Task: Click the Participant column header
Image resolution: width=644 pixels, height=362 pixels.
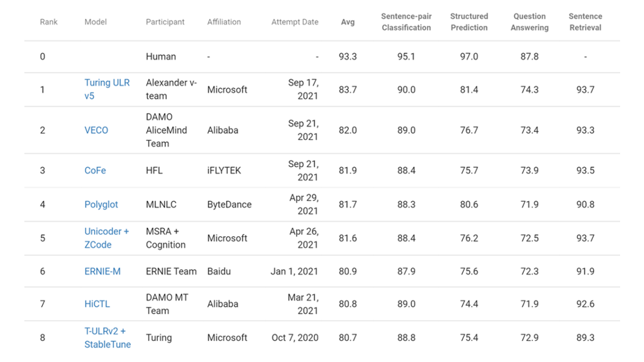Action: point(165,22)
